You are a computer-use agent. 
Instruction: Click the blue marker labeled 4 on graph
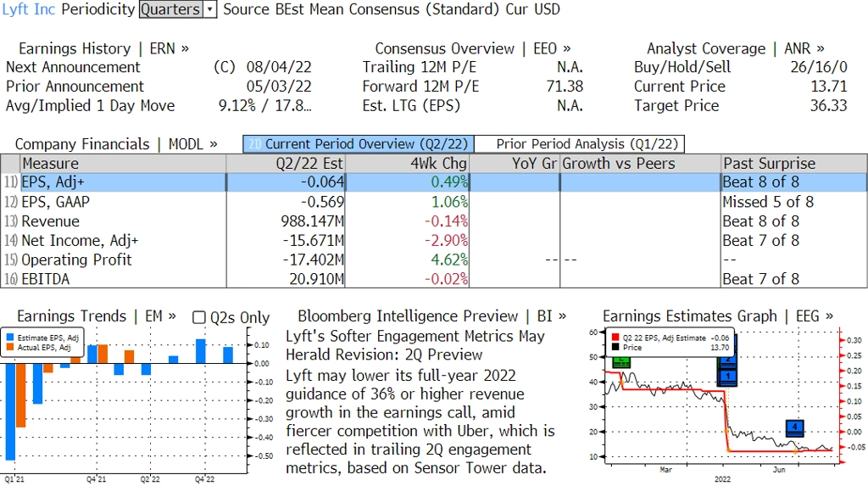[794, 427]
